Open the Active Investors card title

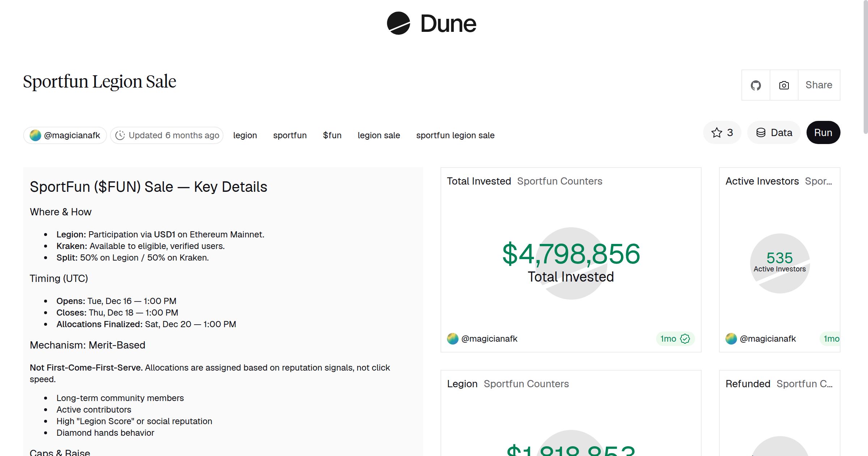(762, 181)
